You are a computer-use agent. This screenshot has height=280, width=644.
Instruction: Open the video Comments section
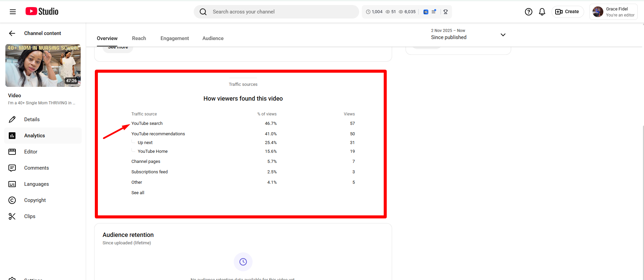36,168
